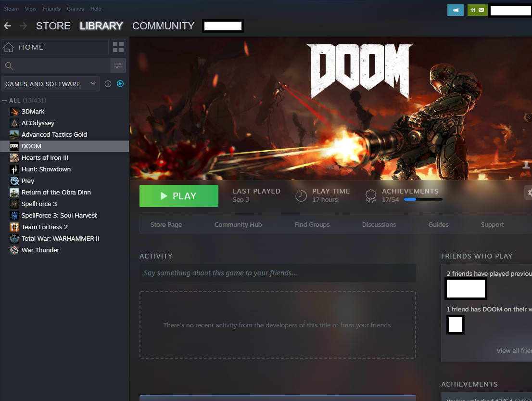532x401 pixels.
Task: Click the Team Fortress 2 icon
Action: point(14,227)
